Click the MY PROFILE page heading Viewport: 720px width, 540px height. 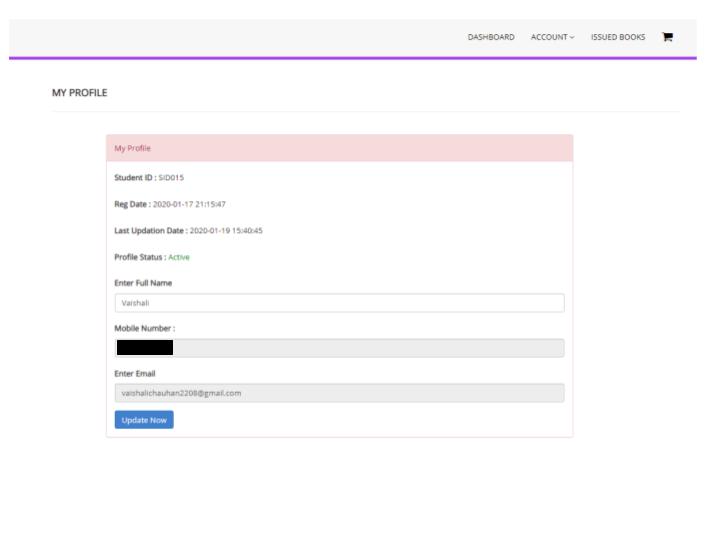[x=79, y=93]
